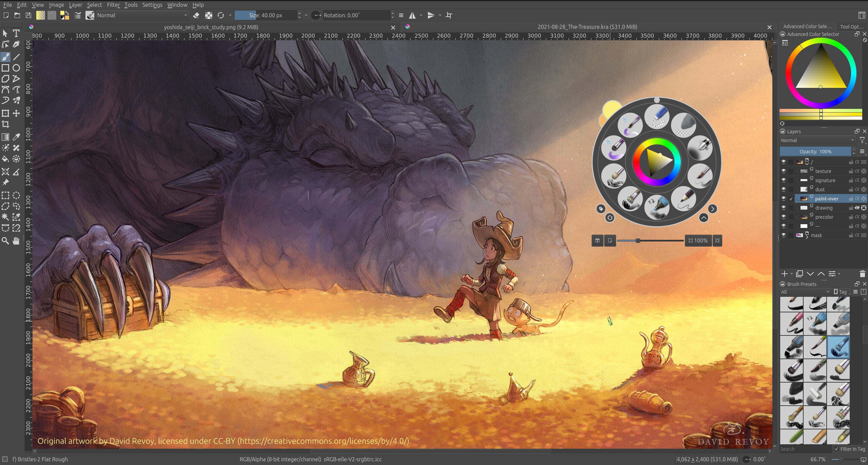Select the Rectangular Selection tool
Screen dimensions: 868x465
[5, 195]
